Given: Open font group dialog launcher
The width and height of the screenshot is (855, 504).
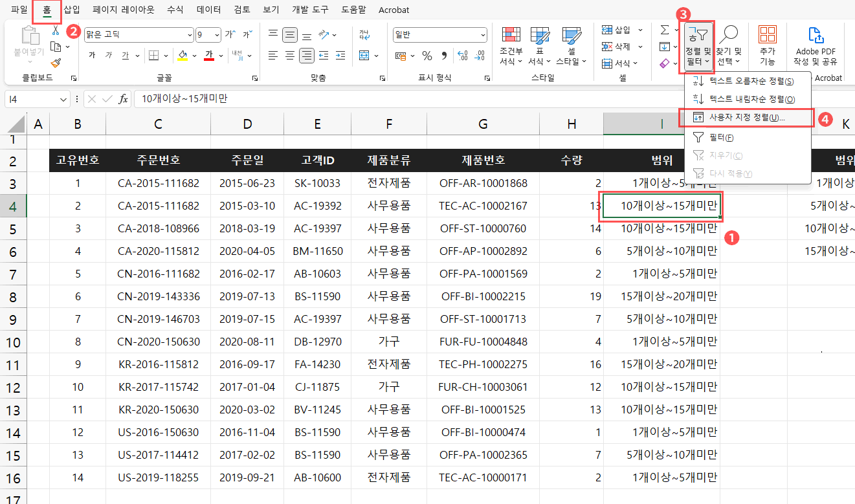Looking at the screenshot, I should (x=256, y=78).
